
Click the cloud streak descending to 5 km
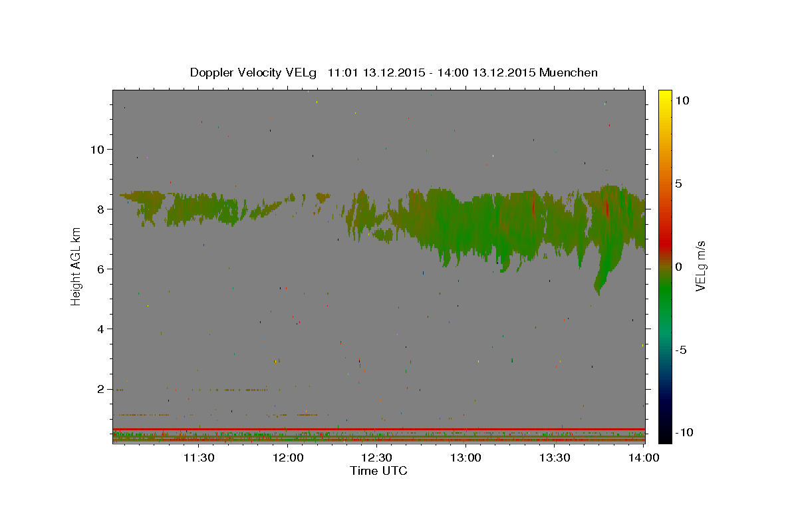pyautogui.click(x=603, y=273)
